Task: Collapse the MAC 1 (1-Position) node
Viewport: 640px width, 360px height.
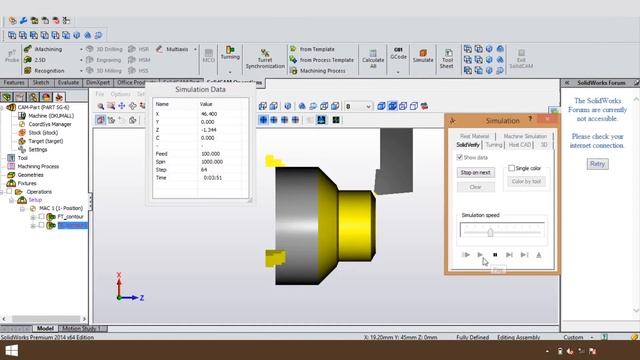Action: (23, 209)
